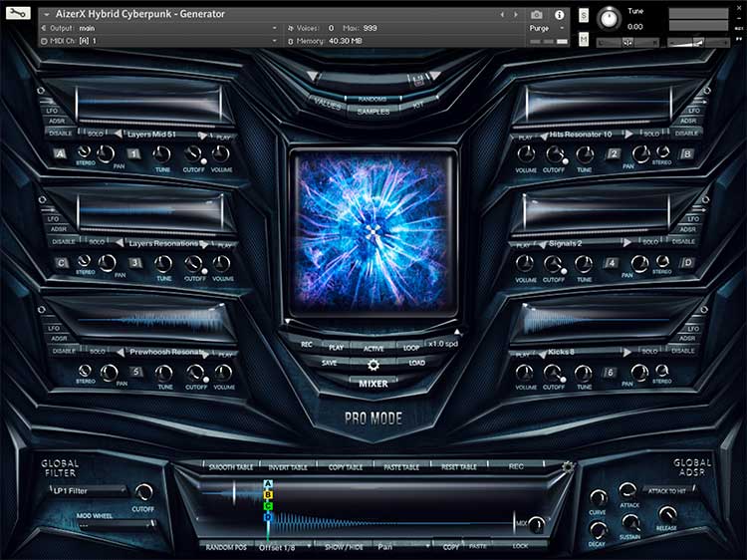The width and height of the screenshot is (747, 560).
Task: Click the right preset triangle arrow
Action: tap(435, 75)
